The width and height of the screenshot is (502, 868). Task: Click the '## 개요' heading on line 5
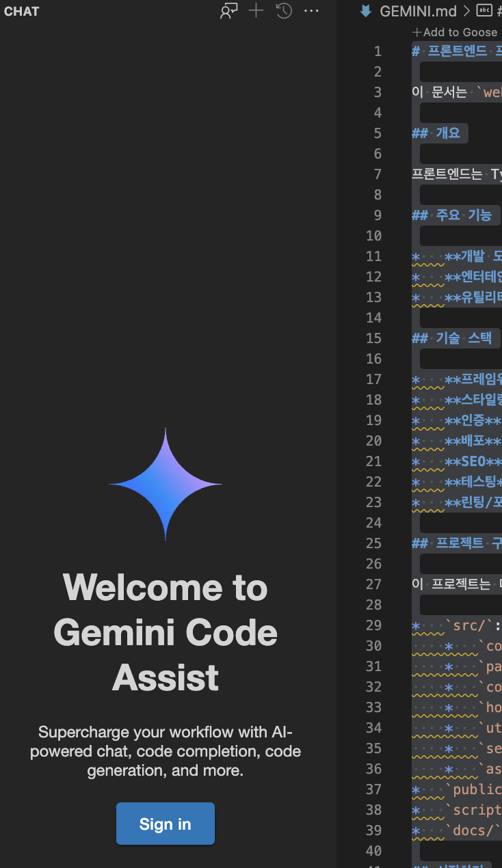pos(436,133)
